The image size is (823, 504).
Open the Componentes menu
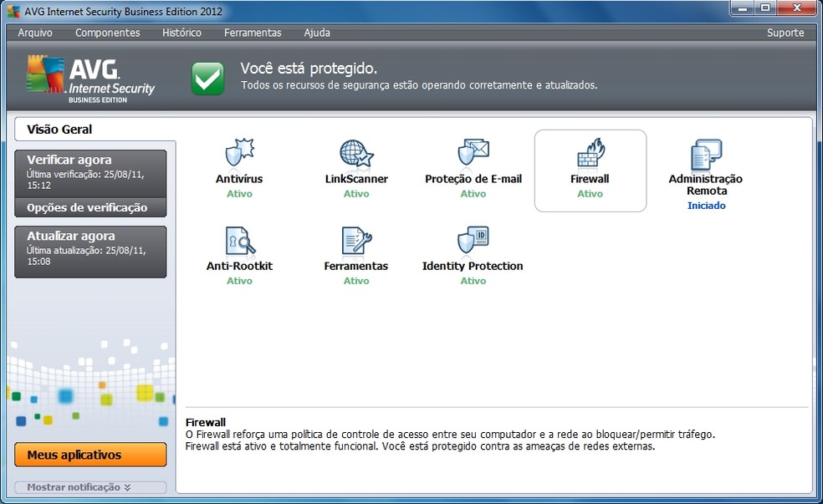[107, 33]
